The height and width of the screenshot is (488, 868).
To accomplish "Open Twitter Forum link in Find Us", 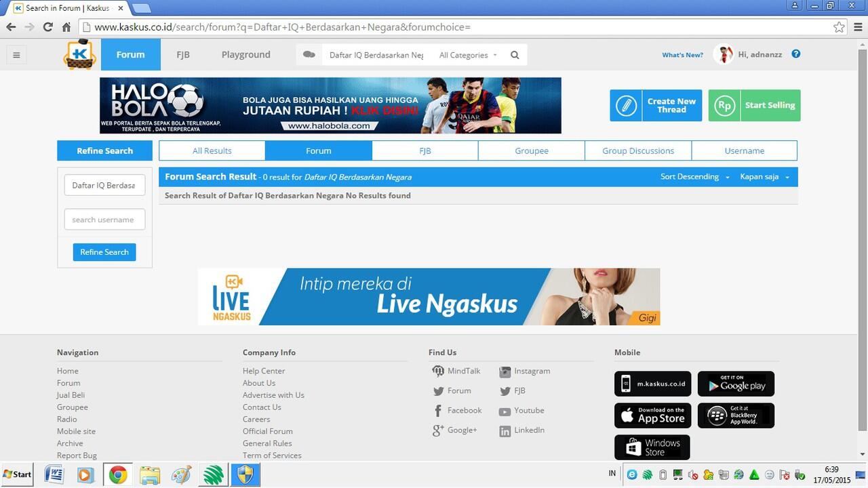I will tap(452, 390).
